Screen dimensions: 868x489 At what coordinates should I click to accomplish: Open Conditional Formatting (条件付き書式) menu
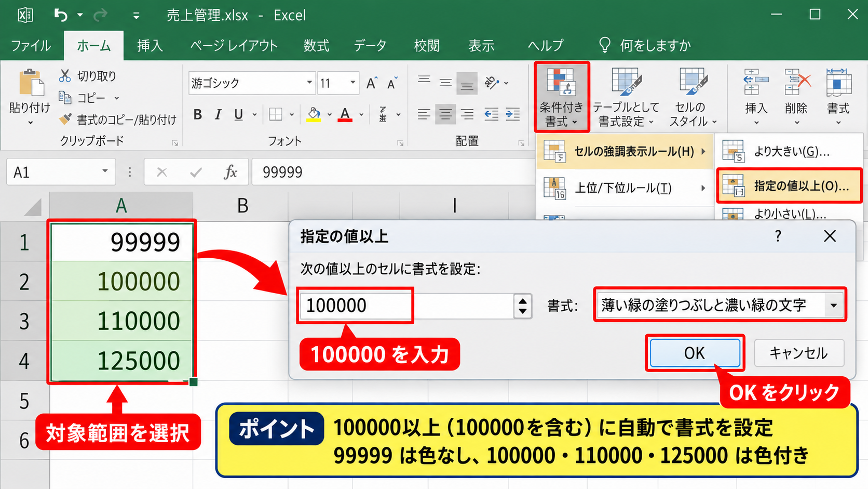561,97
